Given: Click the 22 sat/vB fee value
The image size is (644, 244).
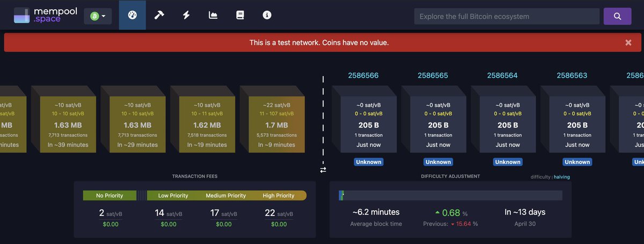Looking at the screenshot, I should click(x=279, y=213).
